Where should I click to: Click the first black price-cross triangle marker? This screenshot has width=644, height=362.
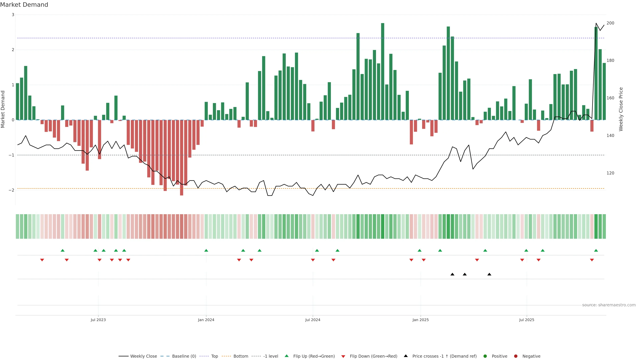[x=452, y=274]
